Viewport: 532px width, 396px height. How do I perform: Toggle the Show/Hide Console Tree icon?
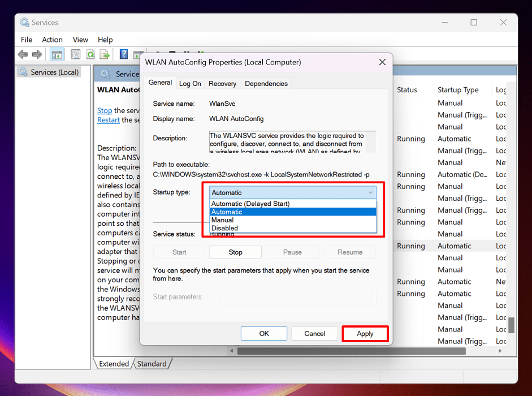coord(57,54)
